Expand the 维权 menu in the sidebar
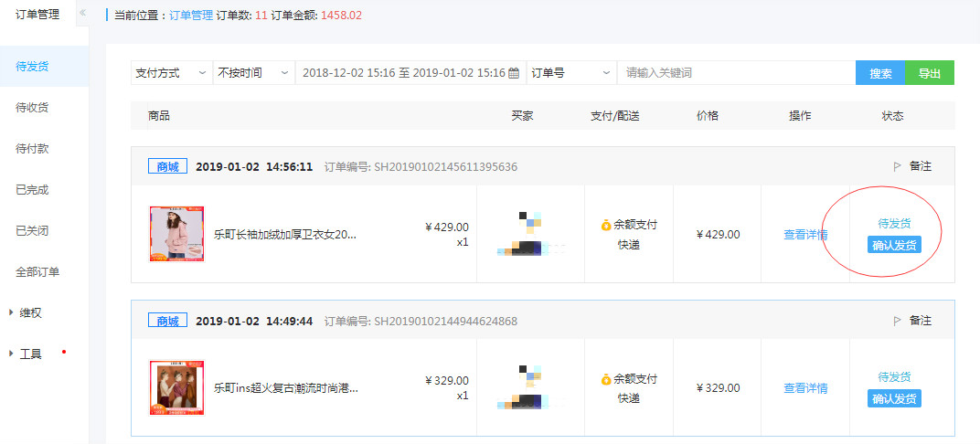 point(31,312)
